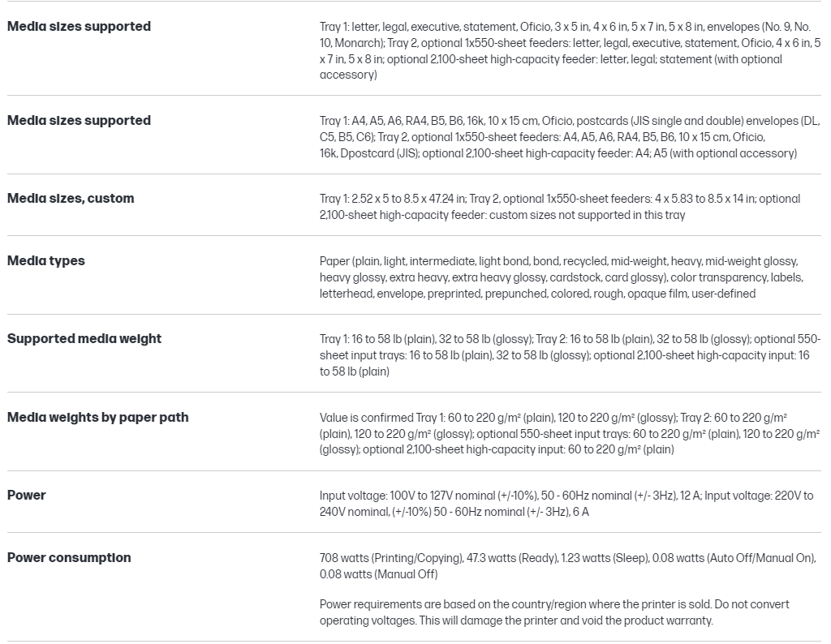Image resolution: width=831 pixels, height=644 pixels.
Task: Click the media weight in lb description
Action: click(568, 355)
